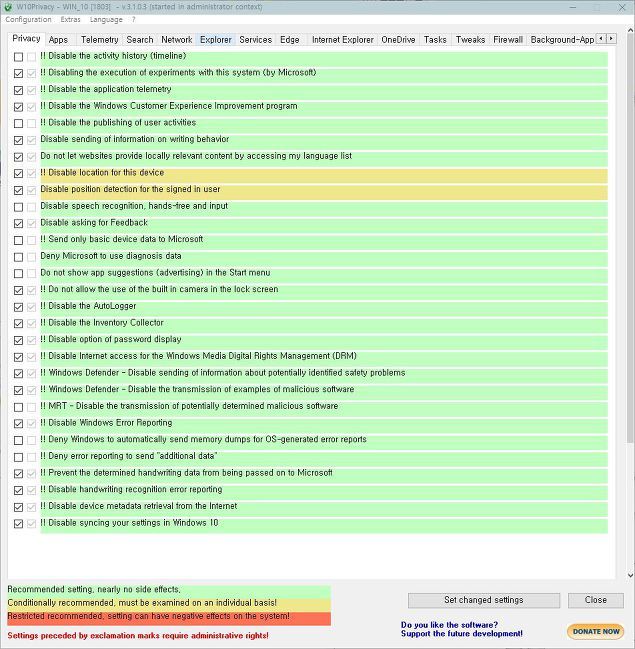Viewport: 635px width, 649px height.
Task: Check Disable speech recognition, hands-free and input
Action: click(18, 207)
